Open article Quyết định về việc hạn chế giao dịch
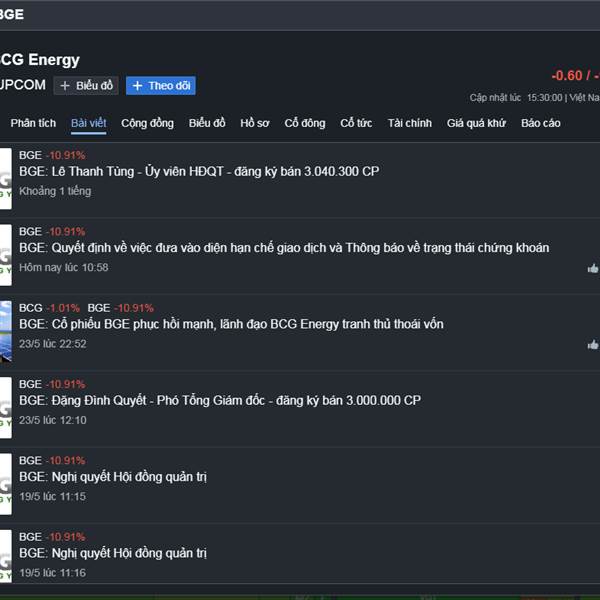 click(x=284, y=248)
